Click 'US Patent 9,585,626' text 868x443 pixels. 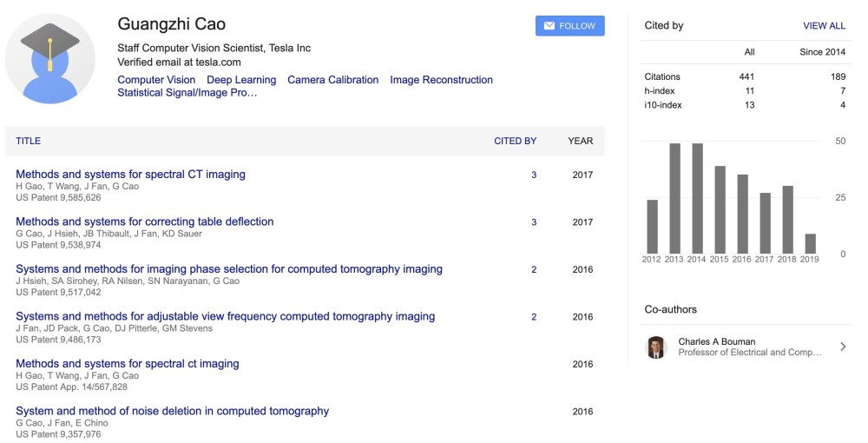(x=58, y=198)
